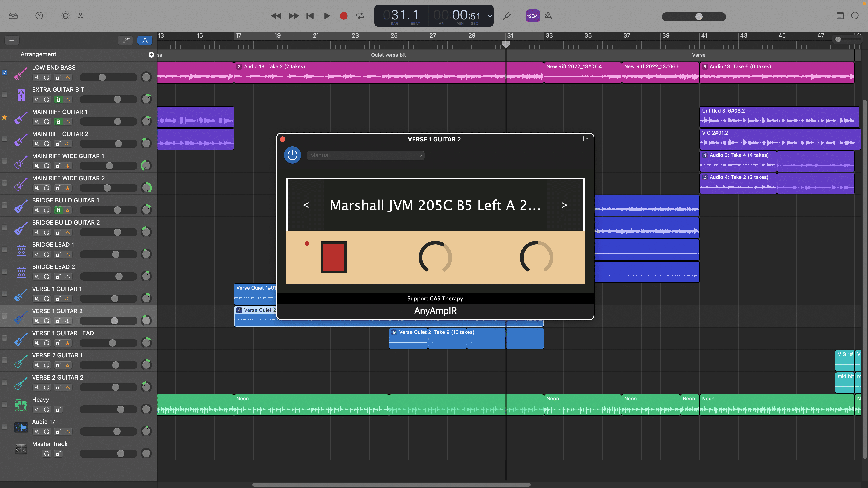868x488 pixels.
Task: Select the Quiet verse bit arrangement marker
Action: [389, 55]
